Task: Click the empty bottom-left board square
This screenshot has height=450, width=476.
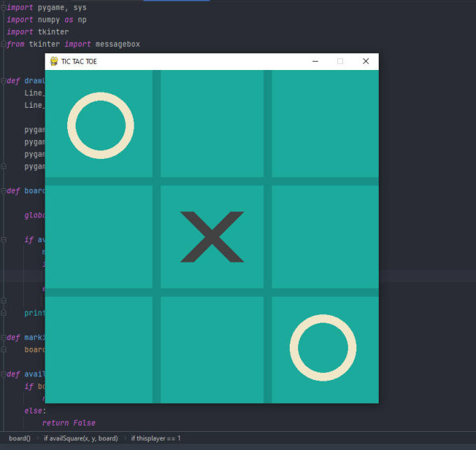Action: [99, 350]
